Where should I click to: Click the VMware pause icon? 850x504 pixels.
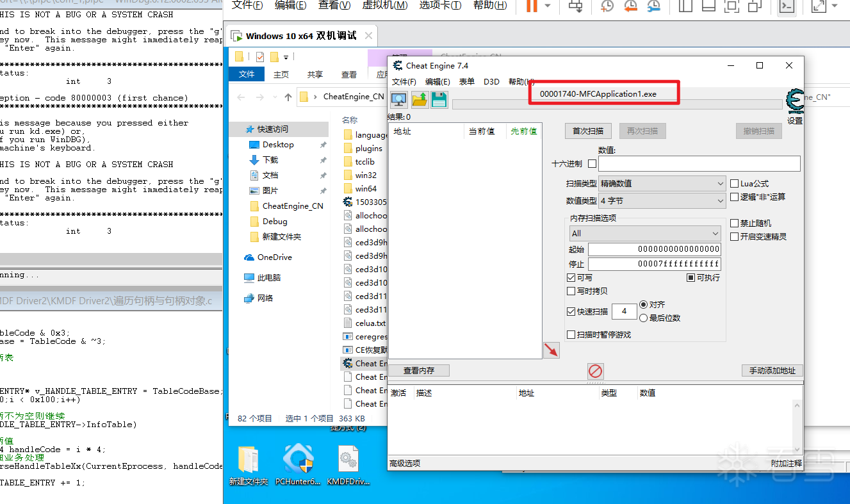(x=532, y=6)
